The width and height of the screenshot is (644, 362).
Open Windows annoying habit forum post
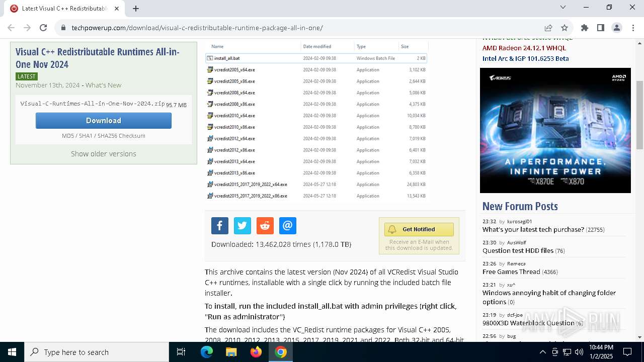point(549,297)
